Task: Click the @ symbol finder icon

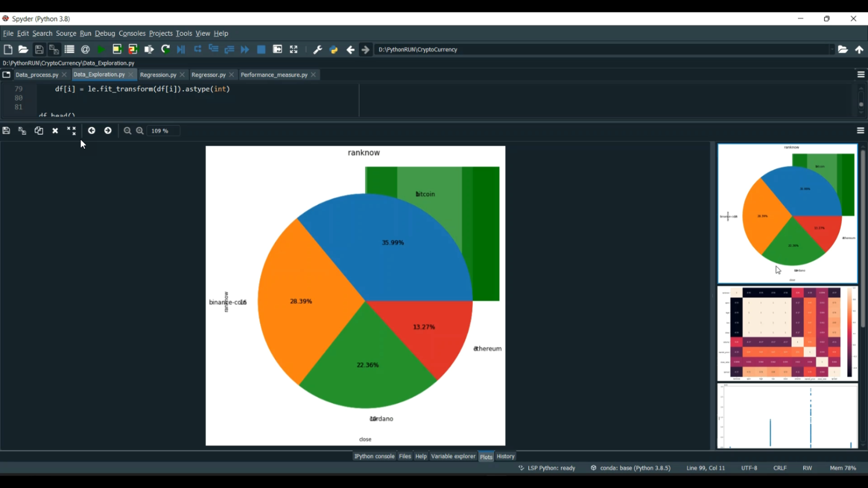Action: tap(86, 50)
